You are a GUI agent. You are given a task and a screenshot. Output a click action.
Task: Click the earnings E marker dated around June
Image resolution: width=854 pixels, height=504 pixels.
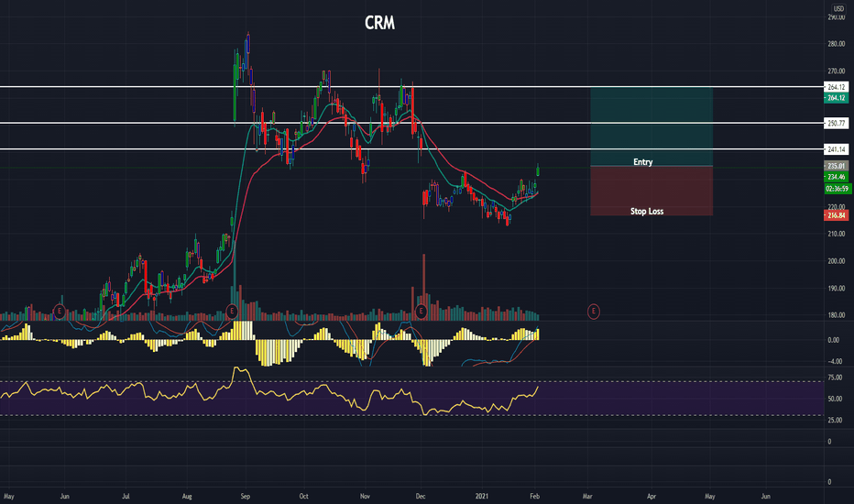[x=60, y=312]
